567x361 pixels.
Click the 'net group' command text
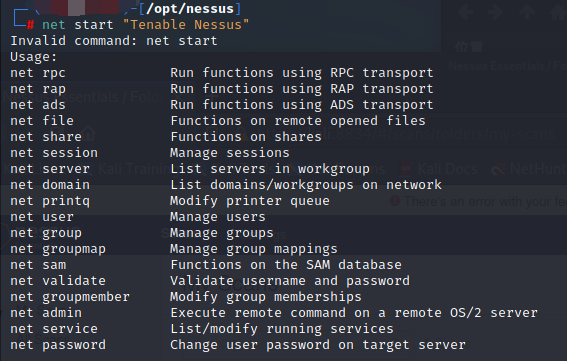point(46,233)
